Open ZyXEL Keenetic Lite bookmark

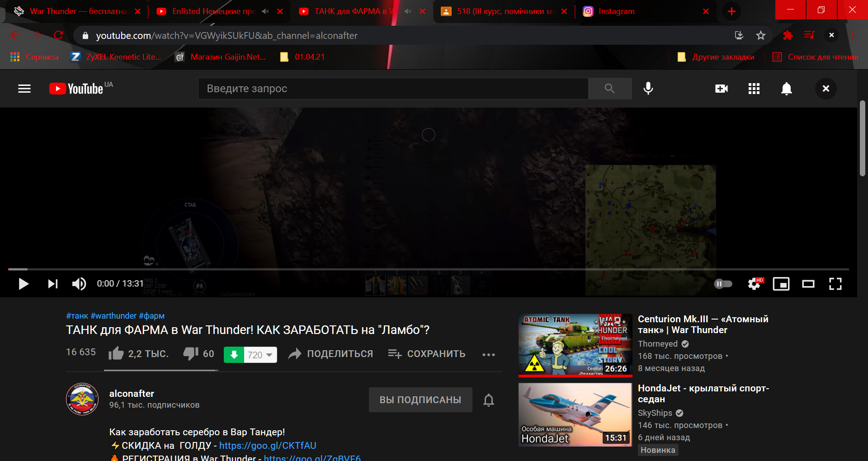click(x=116, y=57)
